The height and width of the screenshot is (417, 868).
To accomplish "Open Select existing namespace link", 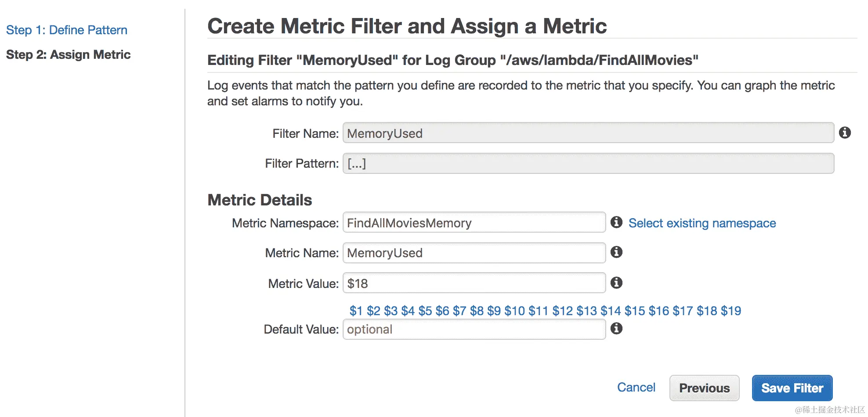I will coord(702,223).
